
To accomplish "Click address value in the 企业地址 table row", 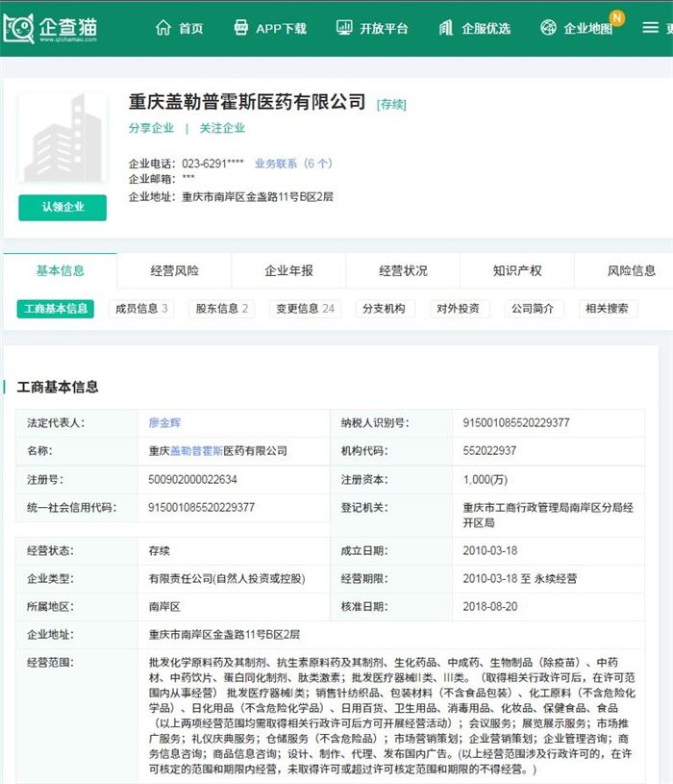I will pyautogui.click(x=224, y=635).
